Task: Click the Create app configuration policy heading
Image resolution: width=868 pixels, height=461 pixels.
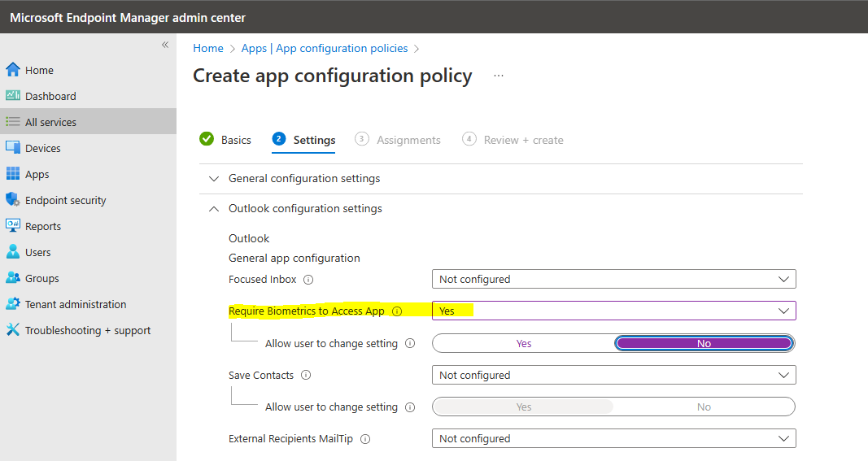Action: point(332,76)
